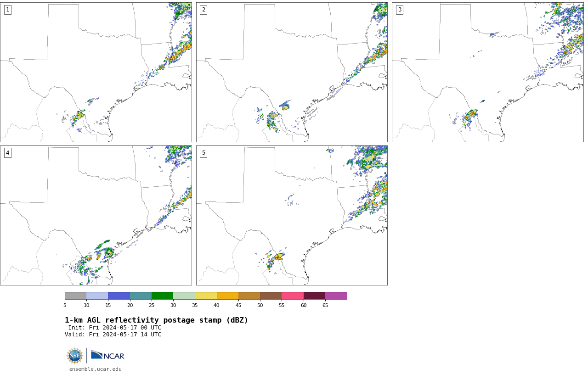Click the teal 20-25 dBZ swatch

pos(141,296)
